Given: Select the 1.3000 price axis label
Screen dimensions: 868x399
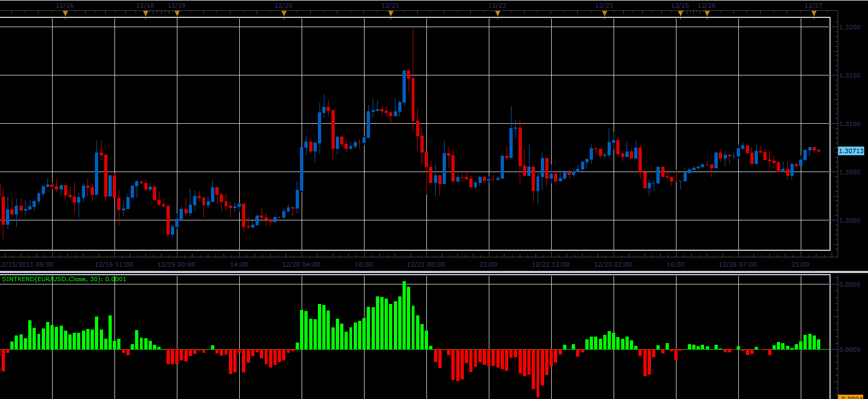Looking at the screenshot, I should click(850, 220).
